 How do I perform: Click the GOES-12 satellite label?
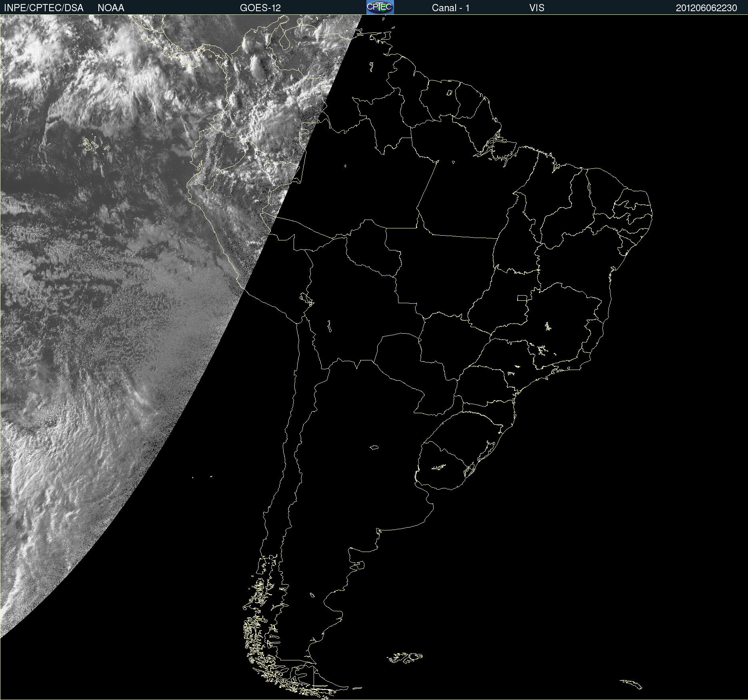tap(260, 8)
